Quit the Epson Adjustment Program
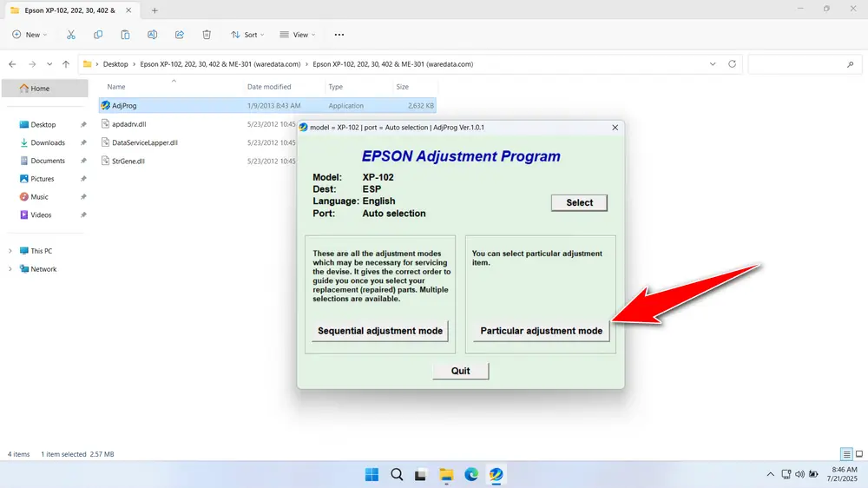 460,371
